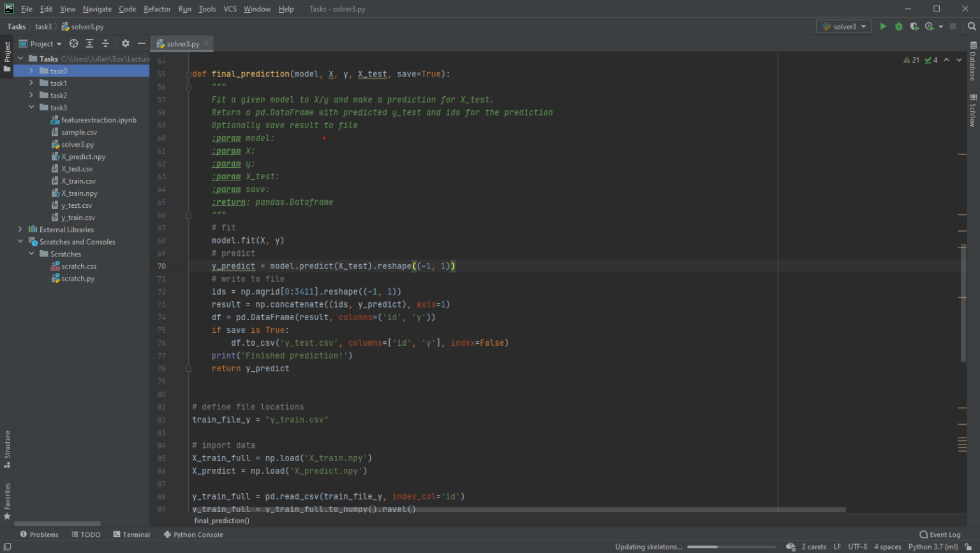Collapse the task3 folder

pyautogui.click(x=31, y=107)
